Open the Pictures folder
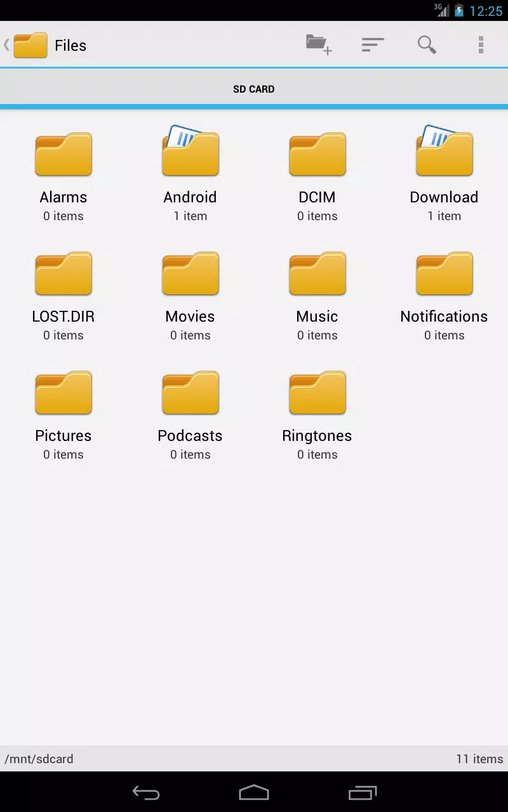Viewport: 508px width, 812px height. [63, 414]
